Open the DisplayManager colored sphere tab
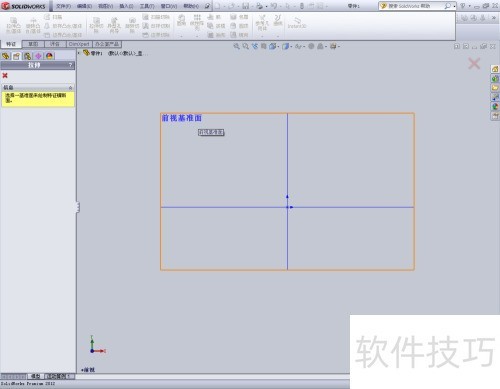Image resolution: width=500 pixels, height=389 pixels. [49, 56]
